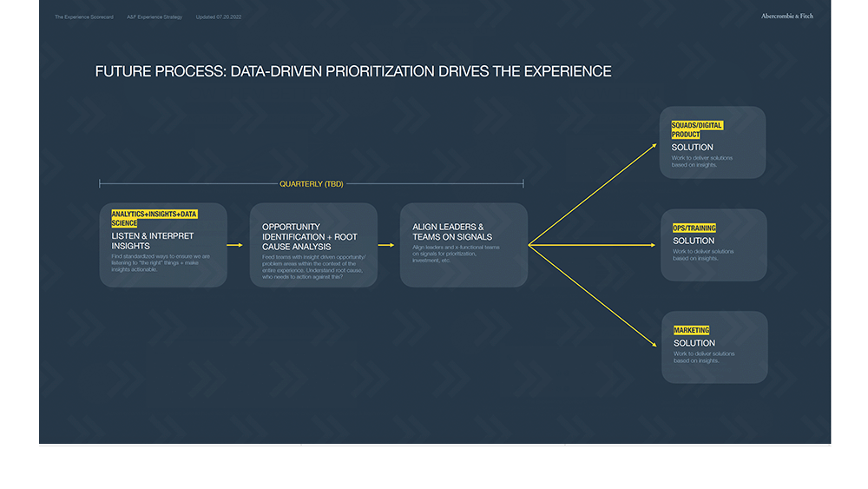Select "The Experience Scorecard" header text
The height and width of the screenshot is (489, 868).
(83, 17)
